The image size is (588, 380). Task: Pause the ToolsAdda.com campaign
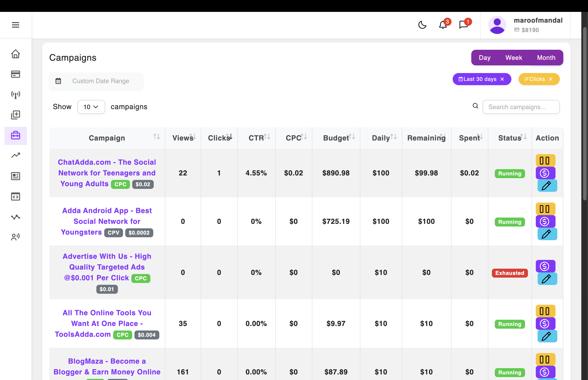[x=545, y=311]
